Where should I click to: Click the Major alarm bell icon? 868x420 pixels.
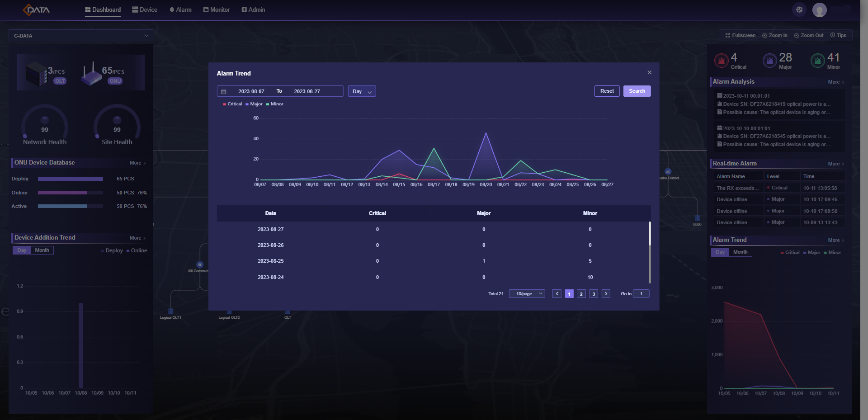coord(769,60)
